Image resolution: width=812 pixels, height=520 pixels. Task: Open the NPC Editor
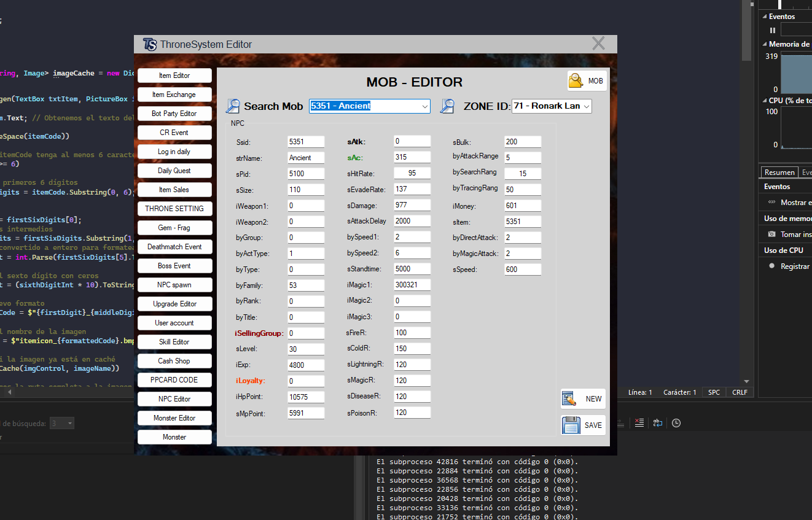click(174, 399)
